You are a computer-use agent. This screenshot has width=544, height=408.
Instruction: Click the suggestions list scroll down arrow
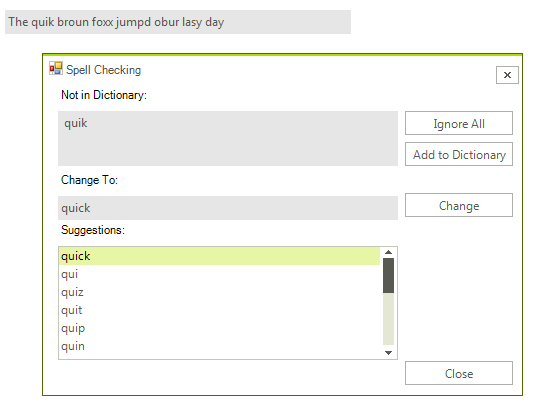click(x=388, y=353)
